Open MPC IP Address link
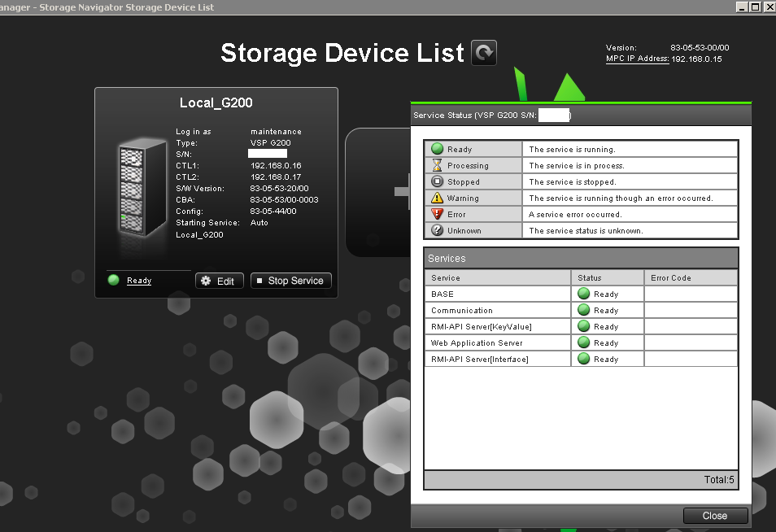The height and width of the screenshot is (532, 776). coord(638,59)
